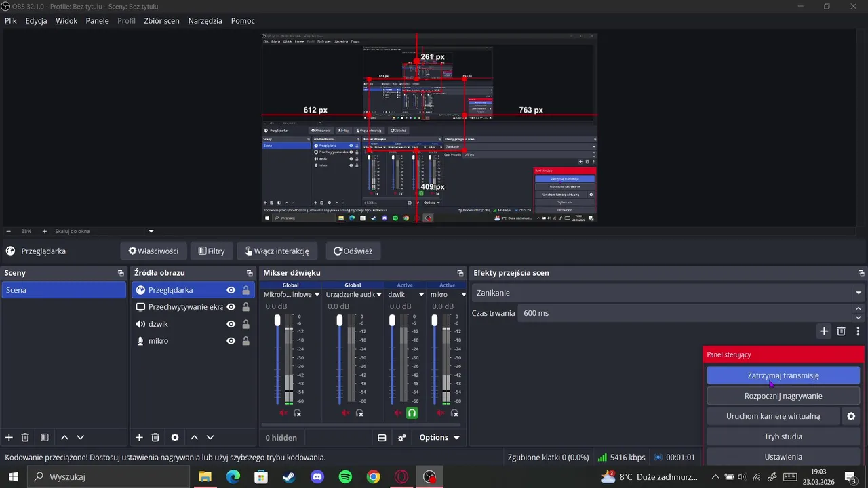Toggle visibility of dzwik source
The image size is (868, 488).
point(231,324)
